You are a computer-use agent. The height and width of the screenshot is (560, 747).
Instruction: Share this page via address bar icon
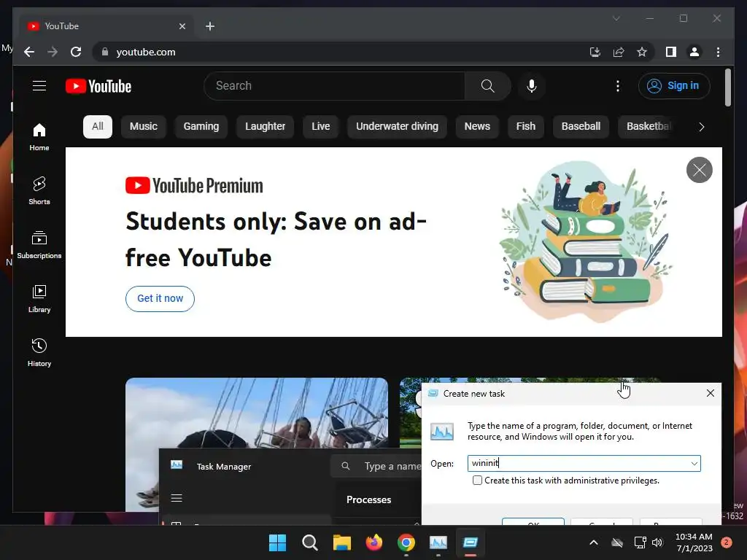(619, 52)
